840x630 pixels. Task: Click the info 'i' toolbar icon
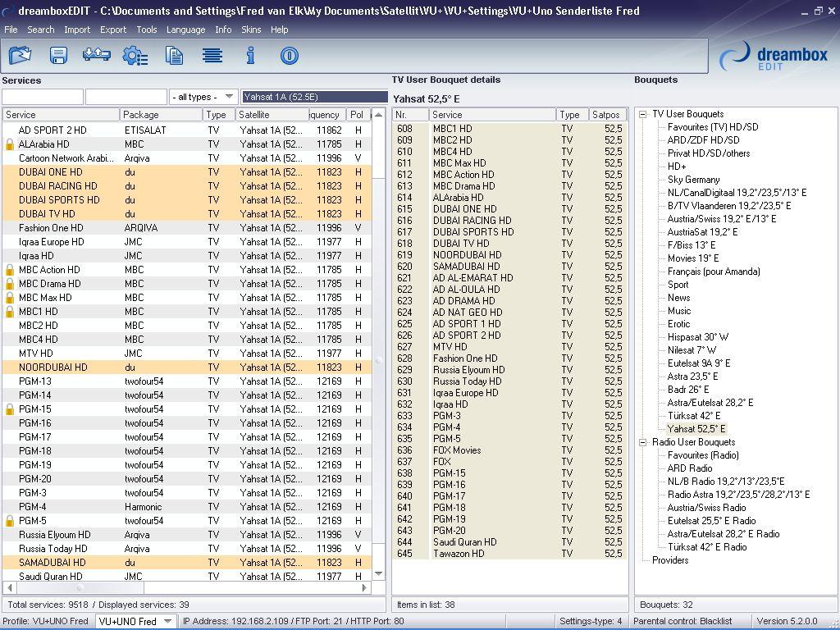pos(250,55)
